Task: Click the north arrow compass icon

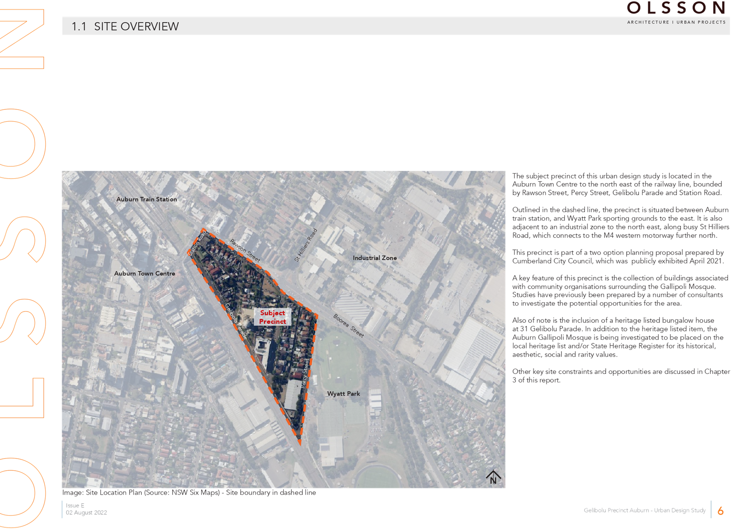Action: [493, 478]
